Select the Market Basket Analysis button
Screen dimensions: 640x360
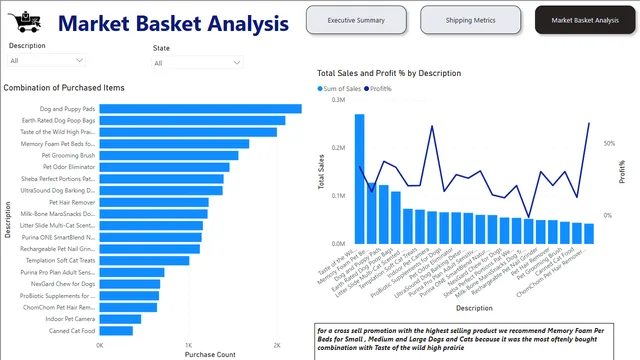coord(585,20)
